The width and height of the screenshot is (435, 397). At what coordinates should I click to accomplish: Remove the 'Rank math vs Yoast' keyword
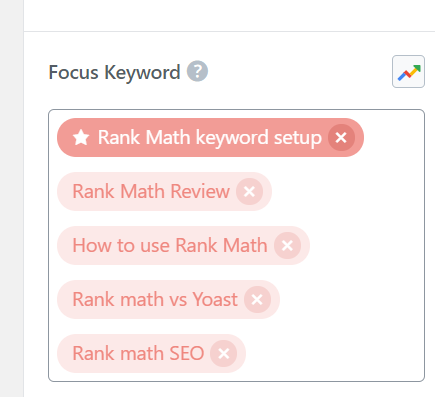257,300
